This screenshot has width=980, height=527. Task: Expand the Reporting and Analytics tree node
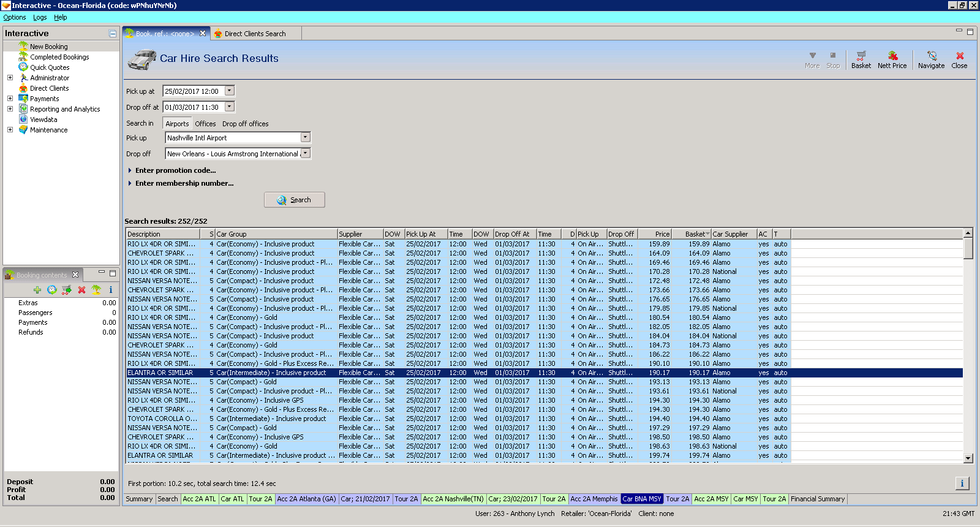[x=10, y=109]
